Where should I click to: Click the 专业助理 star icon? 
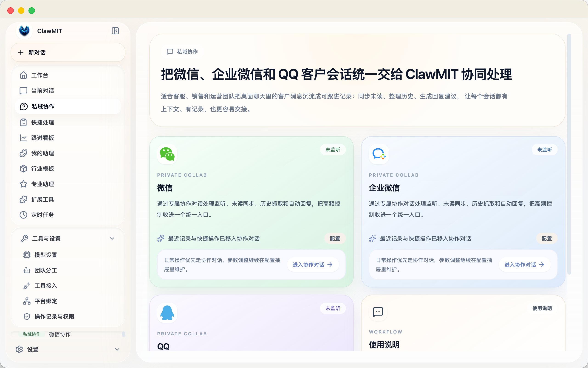point(23,184)
